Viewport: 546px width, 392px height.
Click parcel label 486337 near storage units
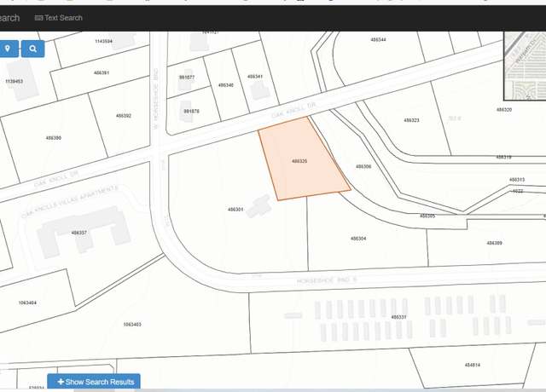click(x=398, y=317)
